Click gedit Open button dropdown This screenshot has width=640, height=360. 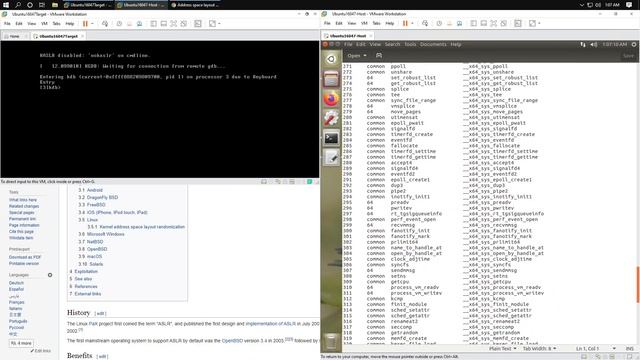tap(357, 56)
